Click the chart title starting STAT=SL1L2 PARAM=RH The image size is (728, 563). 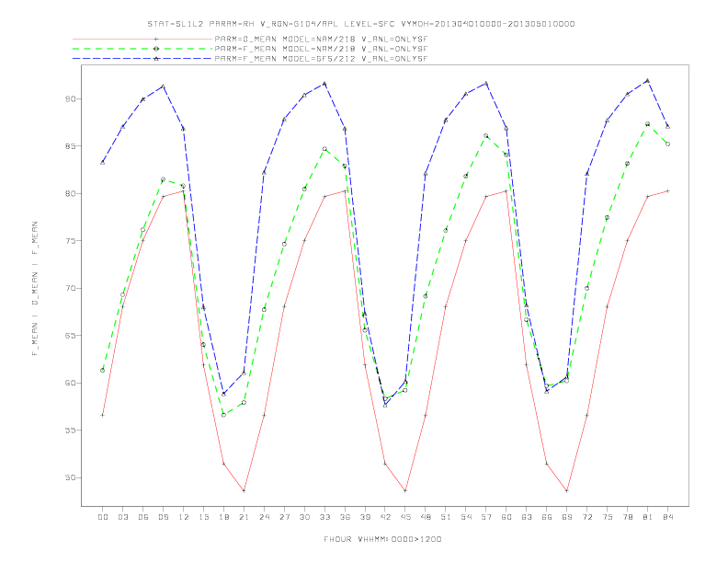[x=360, y=24]
